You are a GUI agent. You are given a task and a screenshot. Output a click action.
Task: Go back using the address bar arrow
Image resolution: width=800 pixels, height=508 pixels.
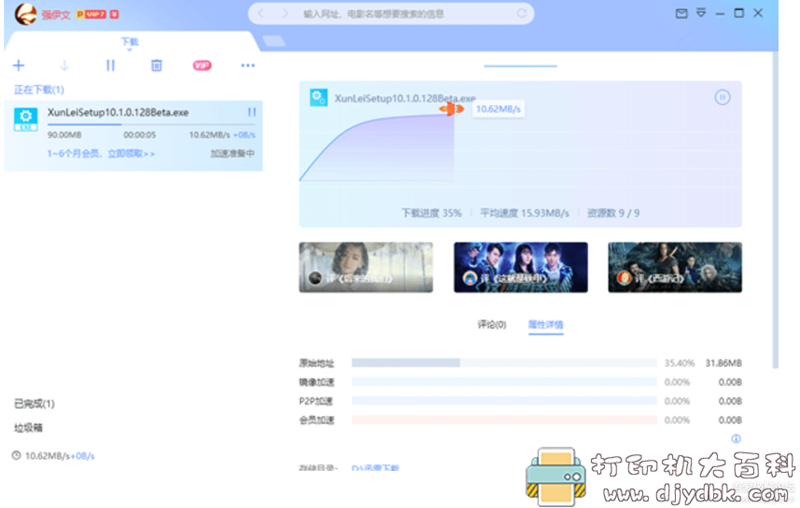click(x=261, y=14)
